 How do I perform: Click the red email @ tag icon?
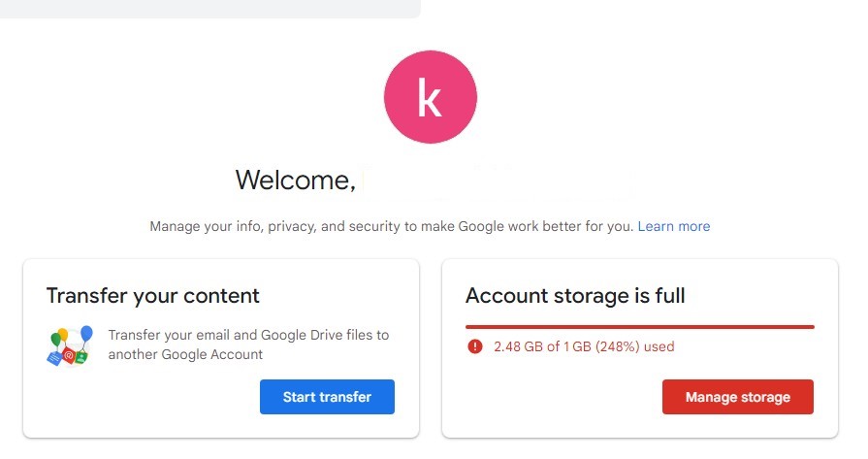pos(69,357)
